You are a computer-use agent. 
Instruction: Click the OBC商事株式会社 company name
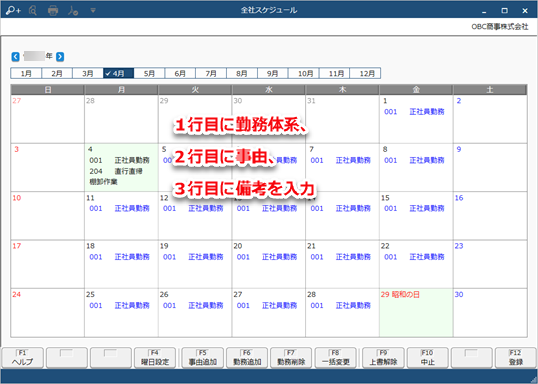click(500, 27)
